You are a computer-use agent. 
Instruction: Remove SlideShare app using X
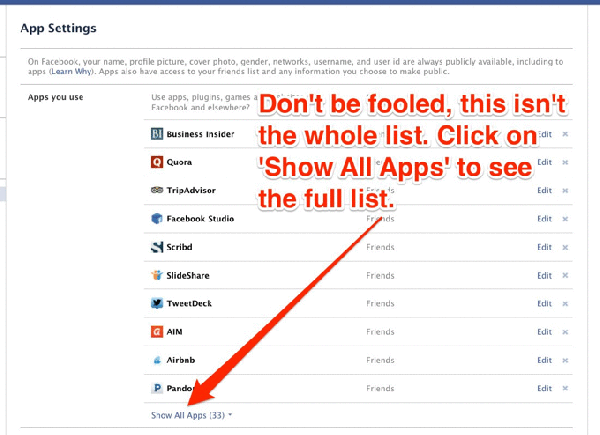(565, 275)
